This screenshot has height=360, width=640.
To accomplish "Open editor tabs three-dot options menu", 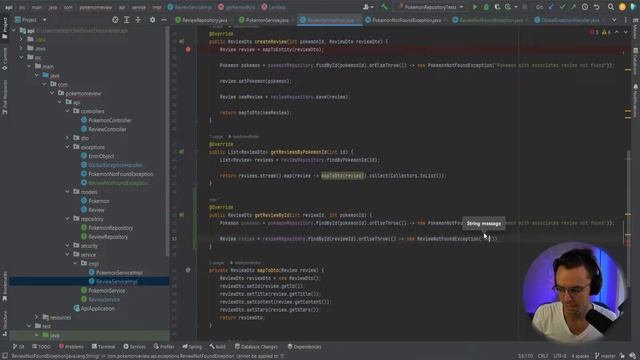I will 625,20.
